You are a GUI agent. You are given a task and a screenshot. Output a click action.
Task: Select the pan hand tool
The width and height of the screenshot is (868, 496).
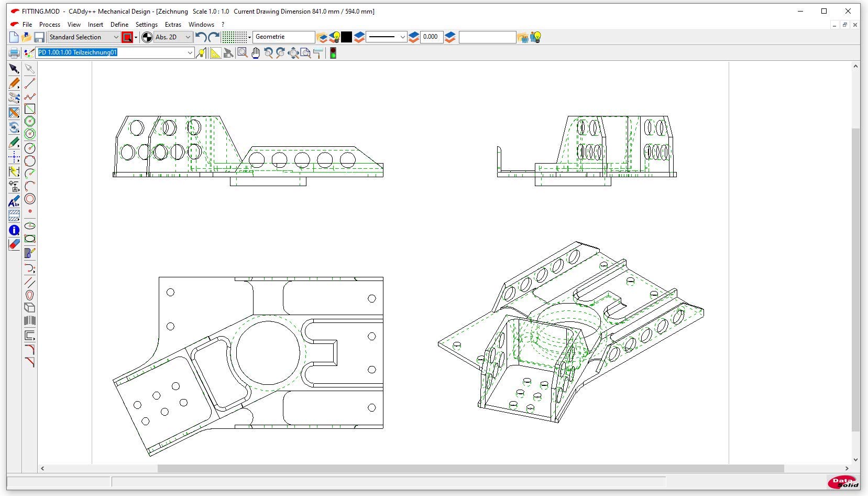[256, 53]
